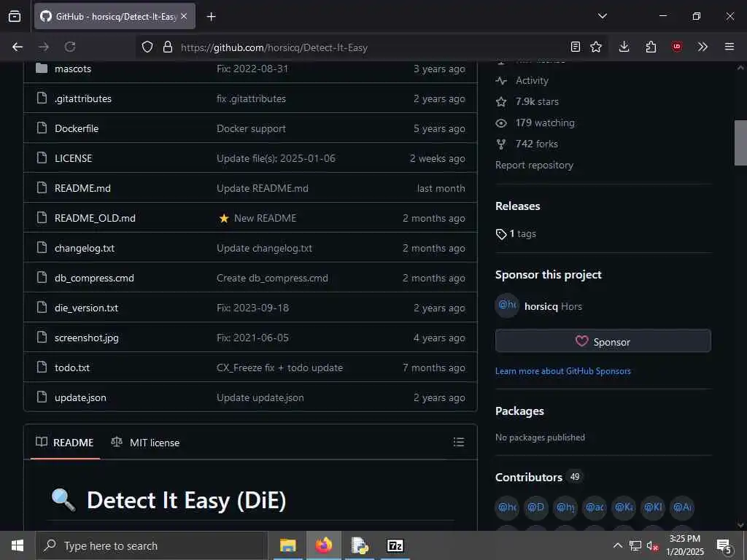Click the file icon beside Dockerfile
This screenshot has height=560, width=747.
tap(42, 128)
